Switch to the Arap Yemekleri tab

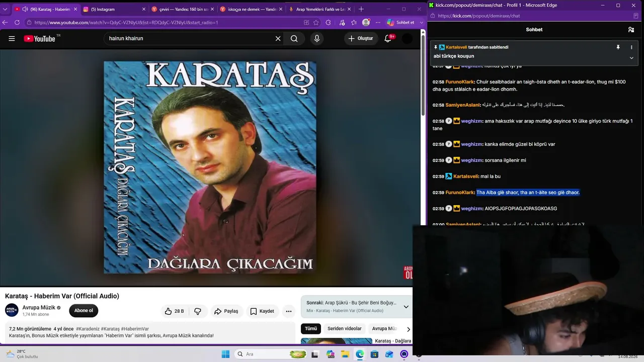click(x=319, y=9)
